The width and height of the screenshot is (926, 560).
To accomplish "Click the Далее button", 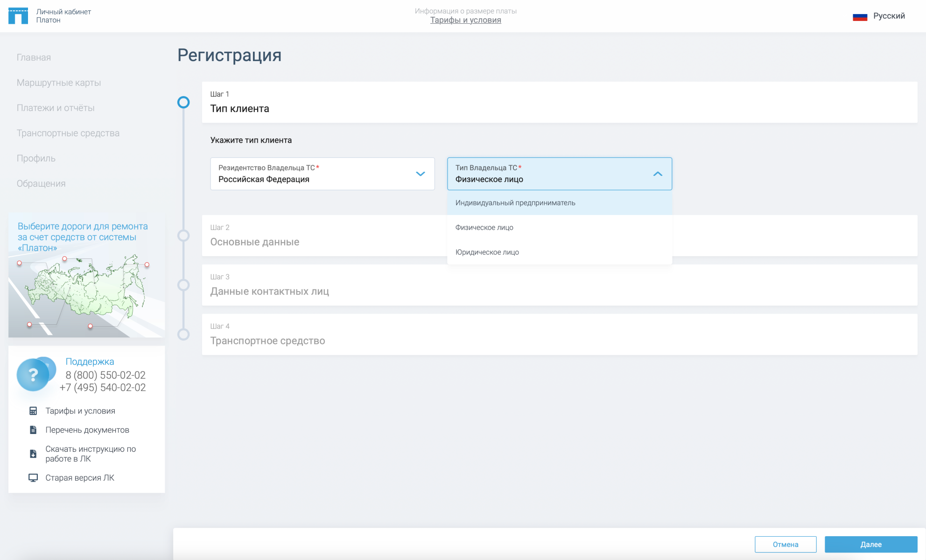I will (x=872, y=544).
